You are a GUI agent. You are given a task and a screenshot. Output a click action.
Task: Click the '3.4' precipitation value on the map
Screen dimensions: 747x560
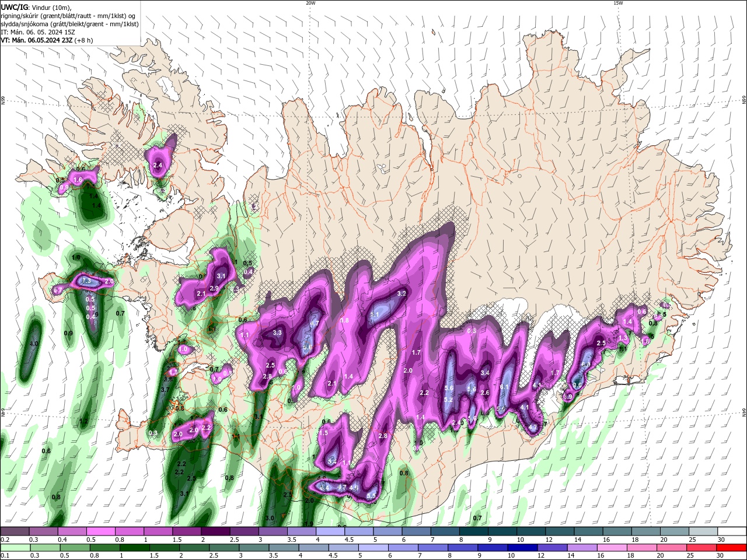coord(485,373)
